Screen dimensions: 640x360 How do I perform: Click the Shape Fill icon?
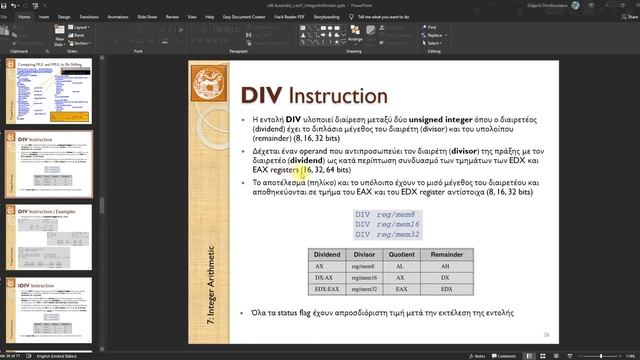tap(382, 28)
